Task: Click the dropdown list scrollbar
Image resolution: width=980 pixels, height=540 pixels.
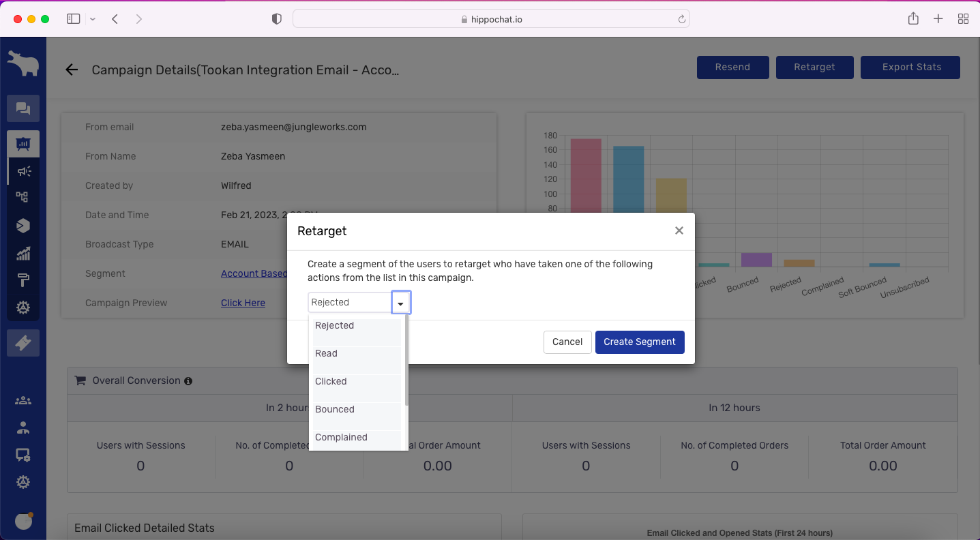Action: click(x=406, y=361)
